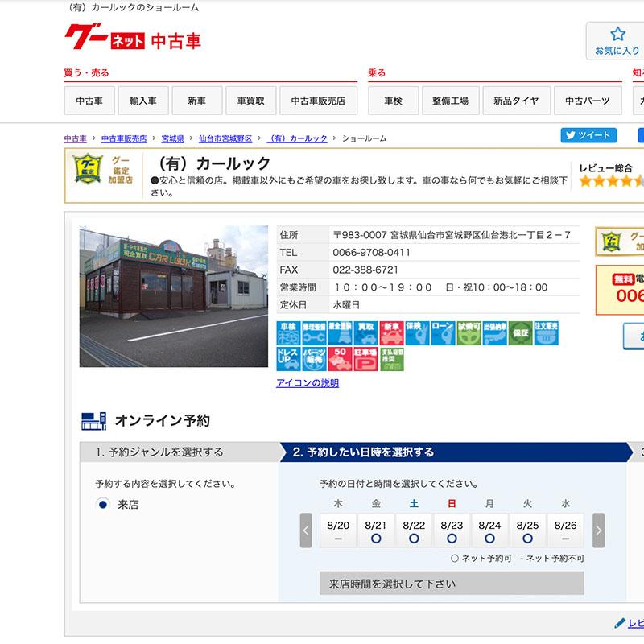Open the CAR LOOK shop photo
The image size is (644, 644).
click(173, 296)
